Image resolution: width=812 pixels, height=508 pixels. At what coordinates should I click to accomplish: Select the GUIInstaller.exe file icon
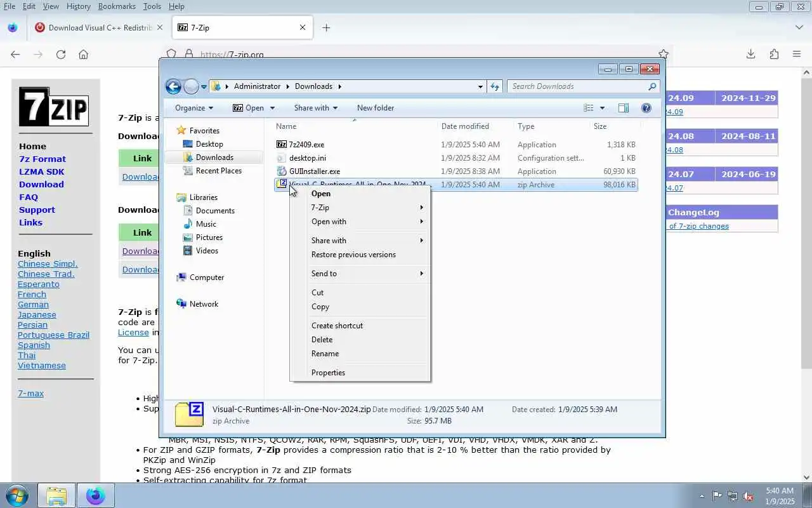click(x=282, y=171)
